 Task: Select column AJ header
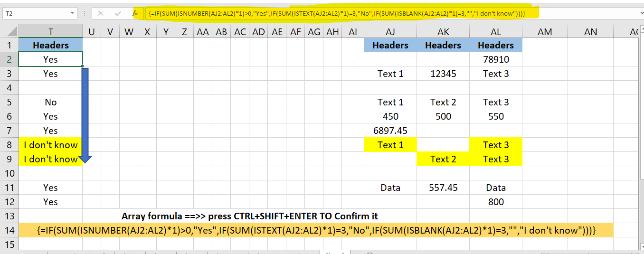(390, 32)
